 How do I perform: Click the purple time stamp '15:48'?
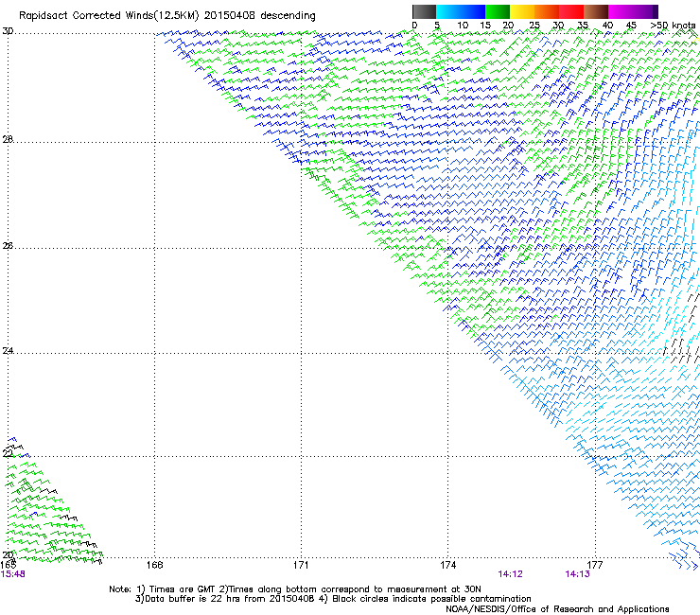pyautogui.click(x=12, y=574)
